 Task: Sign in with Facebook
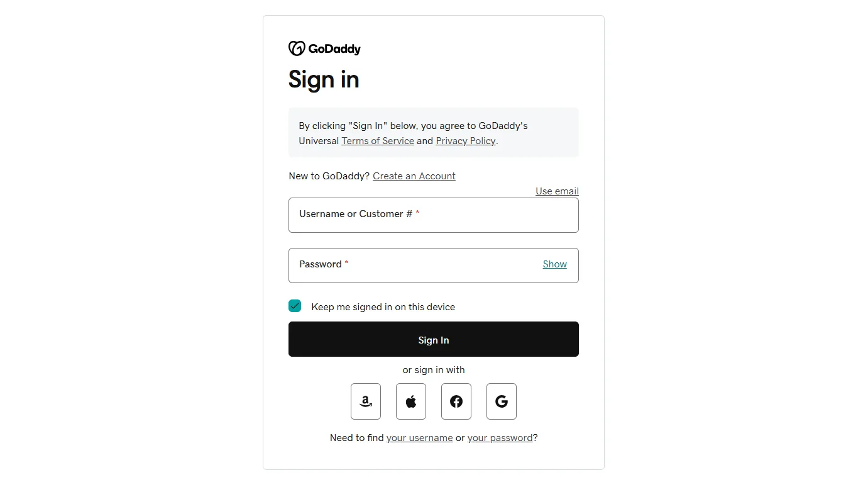coord(456,401)
